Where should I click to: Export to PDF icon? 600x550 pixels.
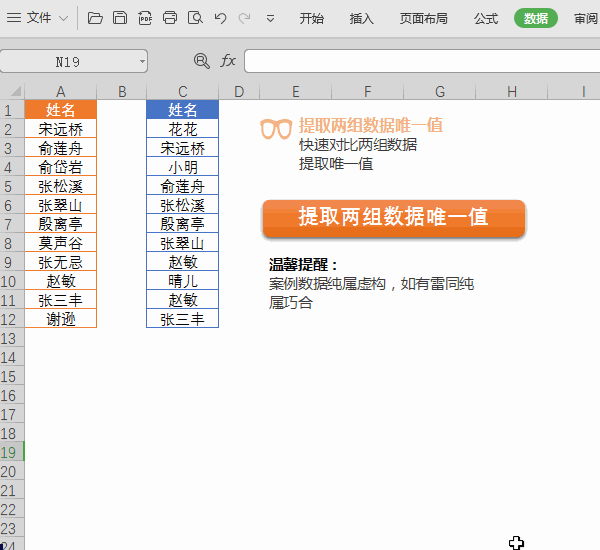145,18
